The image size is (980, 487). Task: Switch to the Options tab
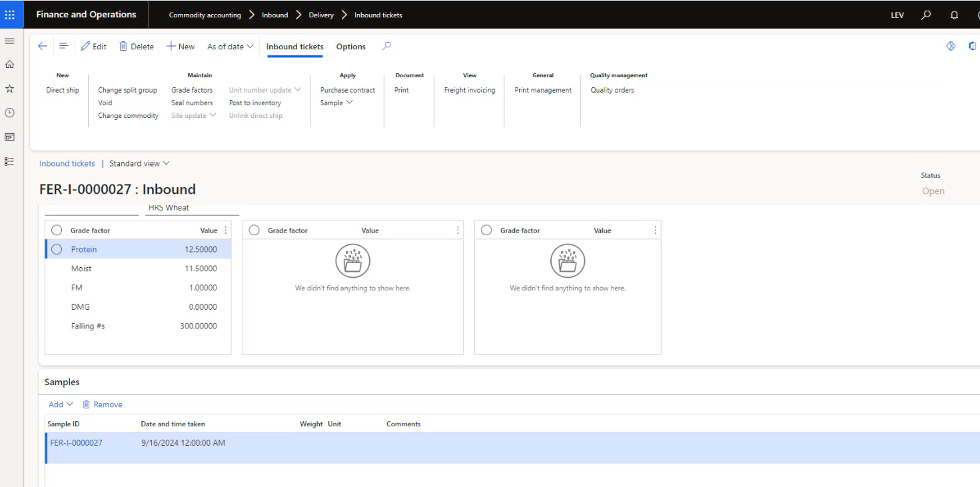point(350,47)
